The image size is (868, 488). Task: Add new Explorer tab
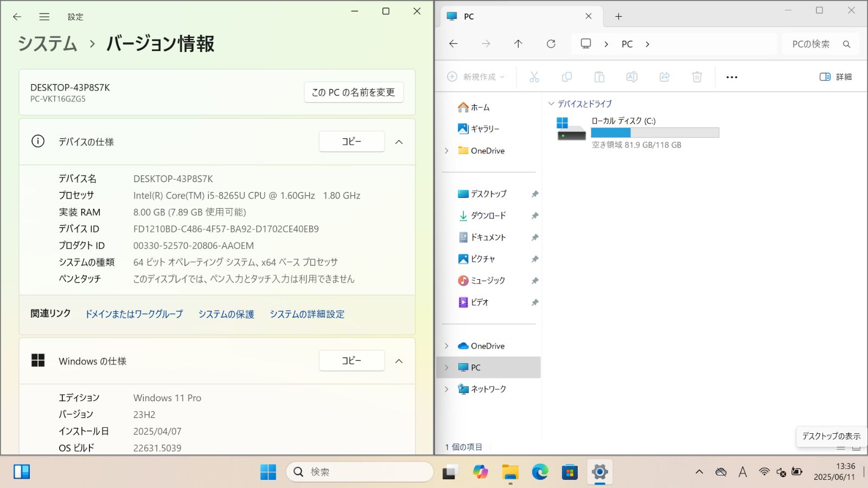click(618, 17)
